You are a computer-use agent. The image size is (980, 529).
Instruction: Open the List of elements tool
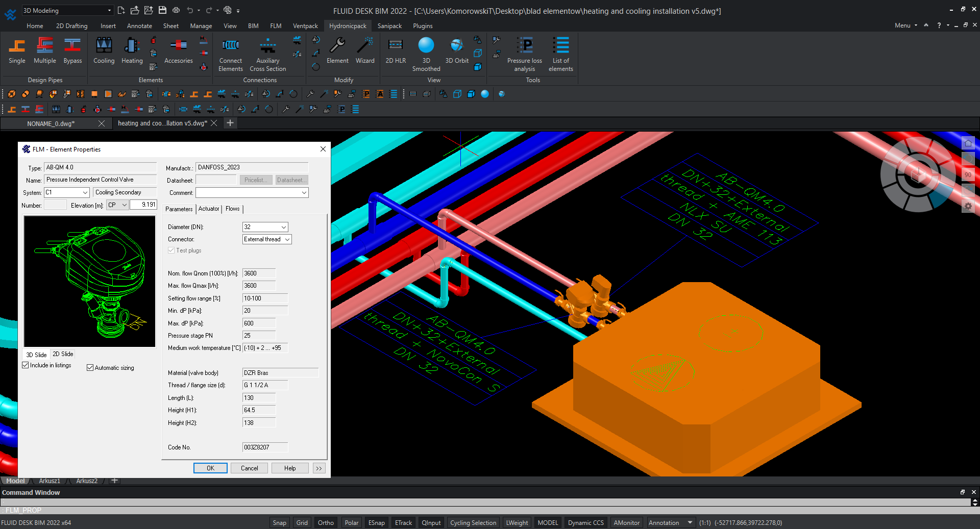561,51
